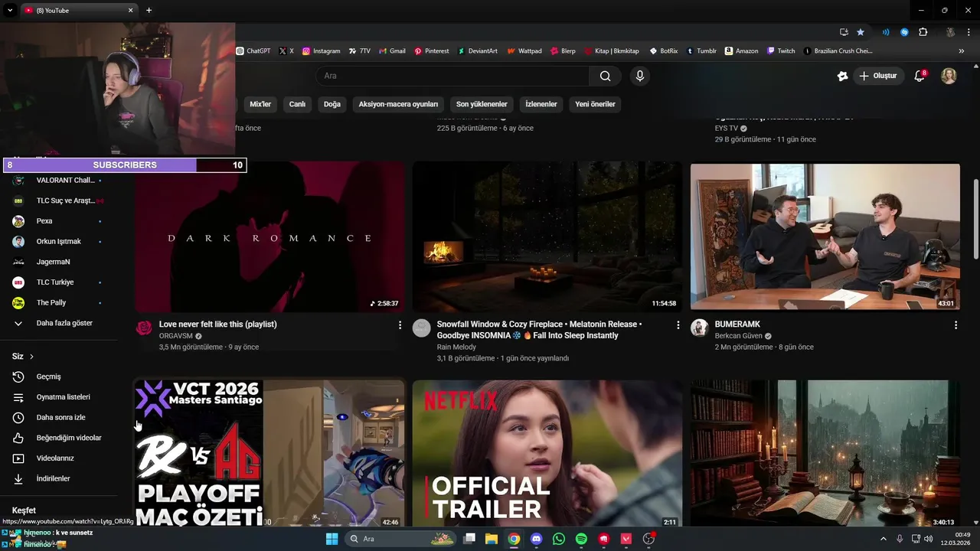Open the TLC Turkiye subscription
The image size is (980, 551).
tap(58, 282)
